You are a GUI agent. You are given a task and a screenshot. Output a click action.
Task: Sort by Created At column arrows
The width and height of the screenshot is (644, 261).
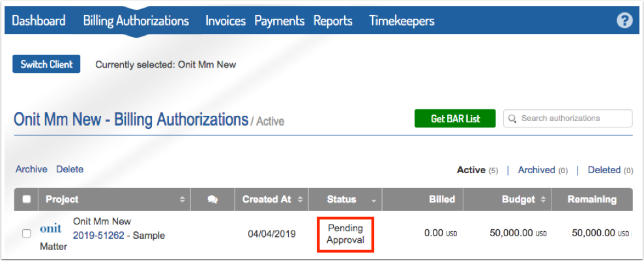click(x=300, y=199)
